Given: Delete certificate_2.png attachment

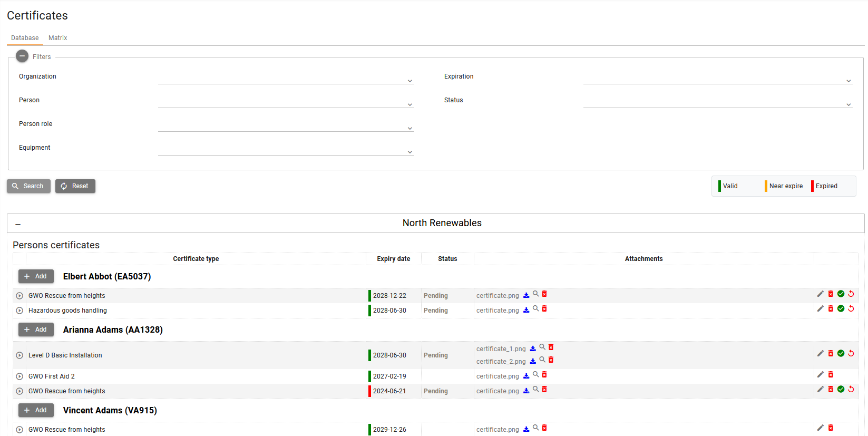Looking at the screenshot, I should (551, 360).
